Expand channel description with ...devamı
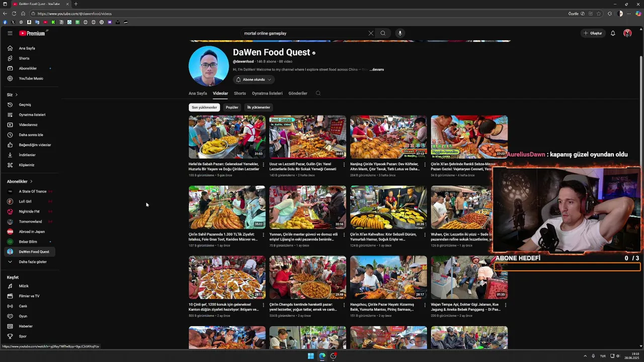Image resolution: width=644 pixels, height=362 pixels. click(x=376, y=69)
